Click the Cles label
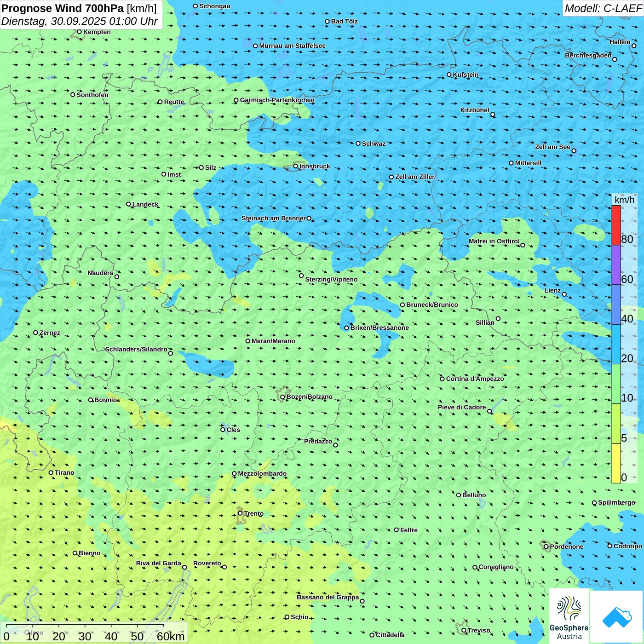The width and height of the screenshot is (644, 644). [x=233, y=430]
